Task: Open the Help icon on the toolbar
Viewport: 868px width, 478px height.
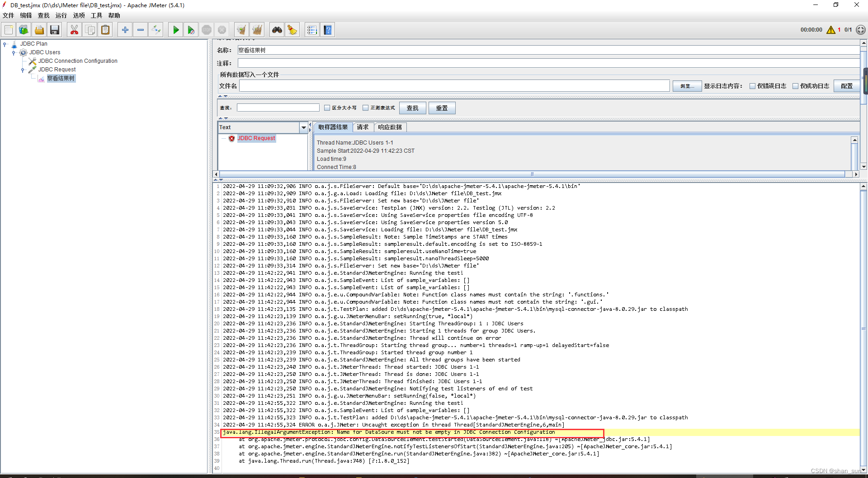Action: (x=327, y=29)
